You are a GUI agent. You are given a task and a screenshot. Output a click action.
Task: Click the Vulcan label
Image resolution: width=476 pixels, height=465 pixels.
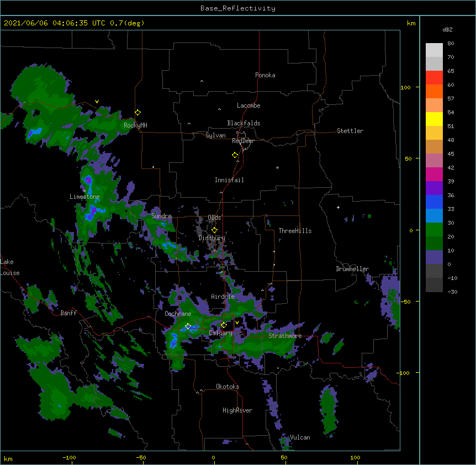pos(300,437)
